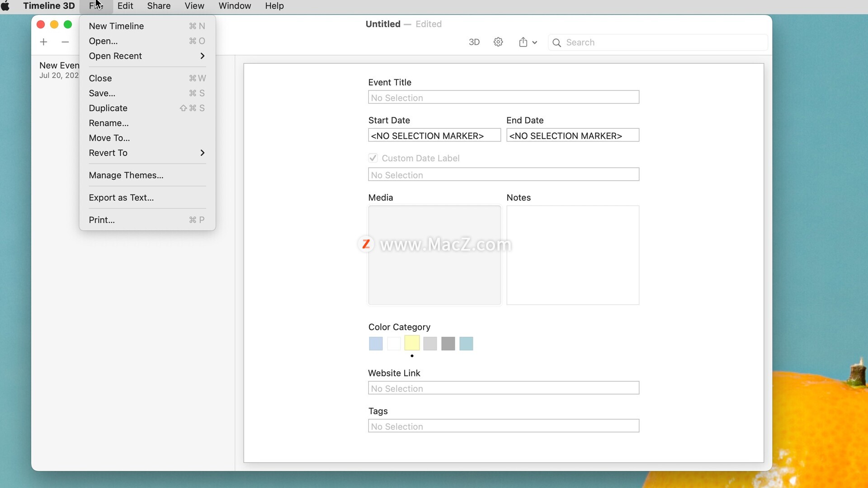Screen dimensions: 868x488
Task: Select the light blue color swatch
Action: (x=376, y=344)
